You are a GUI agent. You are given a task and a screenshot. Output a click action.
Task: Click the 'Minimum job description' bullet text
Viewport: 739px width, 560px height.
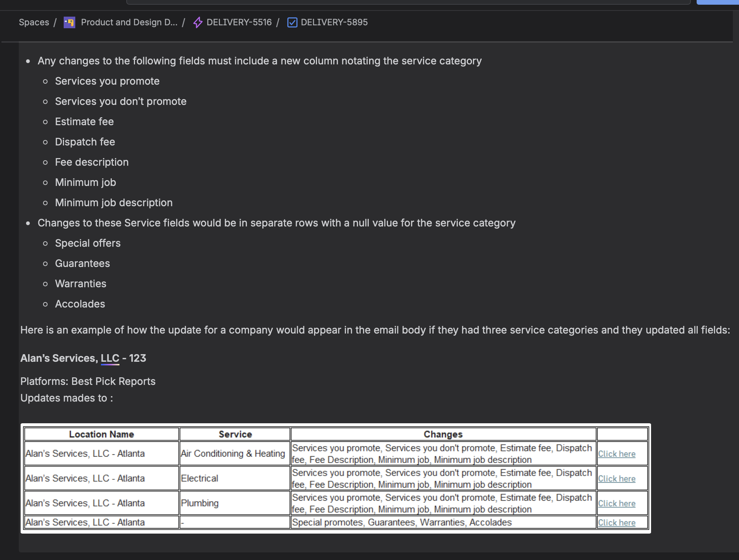click(x=114, y=203)
